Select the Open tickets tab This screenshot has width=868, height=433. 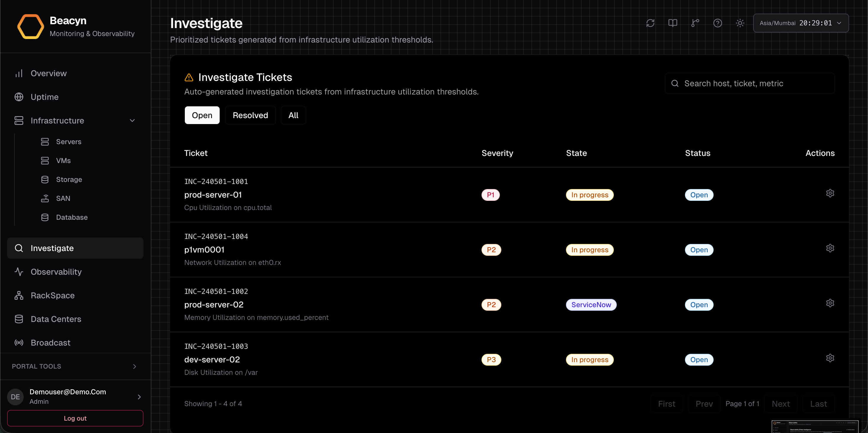pyautogui.click(x=202, y=115)
